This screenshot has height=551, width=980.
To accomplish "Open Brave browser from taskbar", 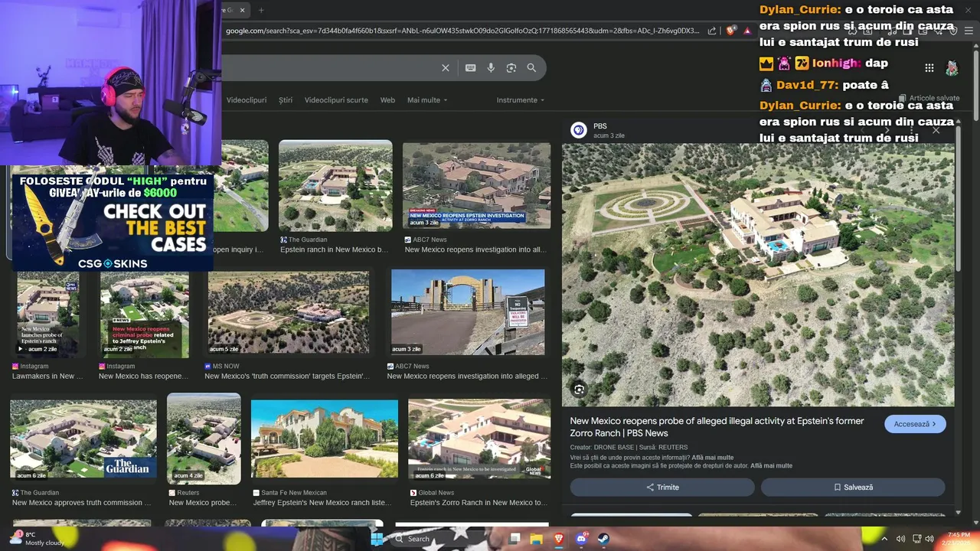I will [x=559, y=539].
